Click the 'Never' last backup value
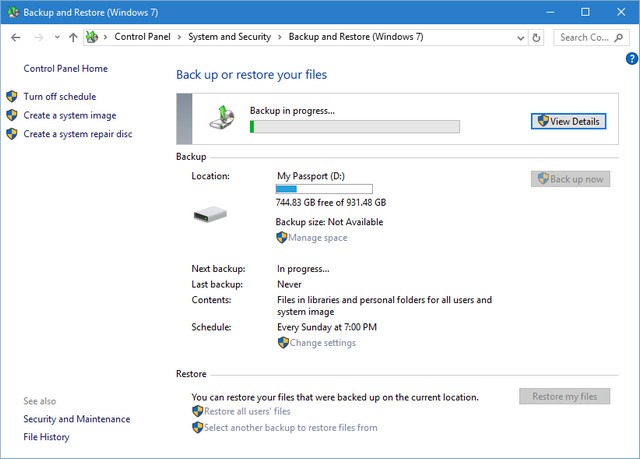Viewport: 640px width, 459px height. click(289, 284)
